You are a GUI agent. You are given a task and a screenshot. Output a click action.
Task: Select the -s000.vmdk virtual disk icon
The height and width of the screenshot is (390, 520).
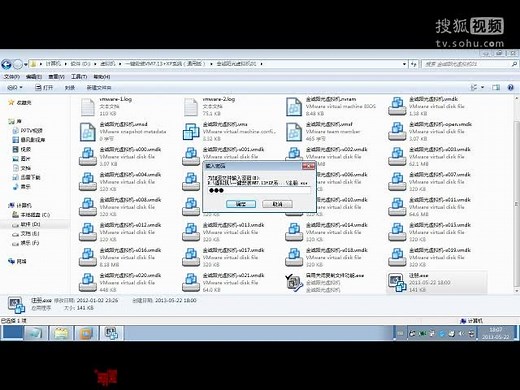coord(88,157)
